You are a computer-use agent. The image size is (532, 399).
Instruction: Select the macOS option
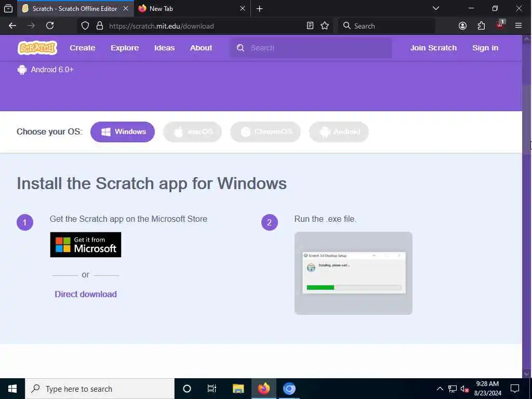tap(192, 131)
